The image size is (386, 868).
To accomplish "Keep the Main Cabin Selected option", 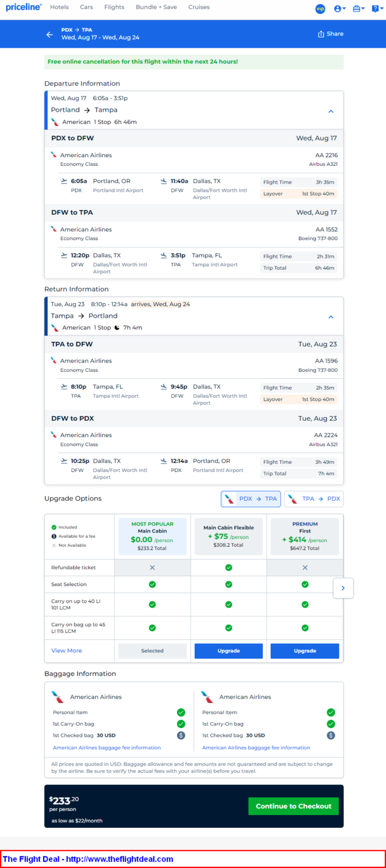I will pos(153,651).
